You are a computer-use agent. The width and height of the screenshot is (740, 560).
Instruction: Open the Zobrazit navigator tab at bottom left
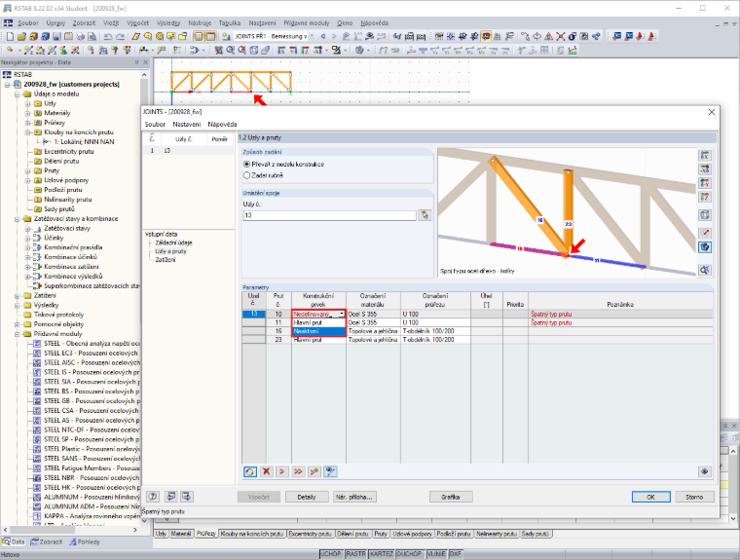click(47, 542)
